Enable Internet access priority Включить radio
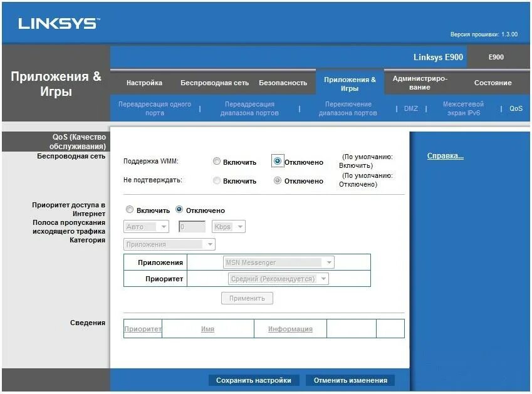The image size is (532, 394). [x=129, y=210]
